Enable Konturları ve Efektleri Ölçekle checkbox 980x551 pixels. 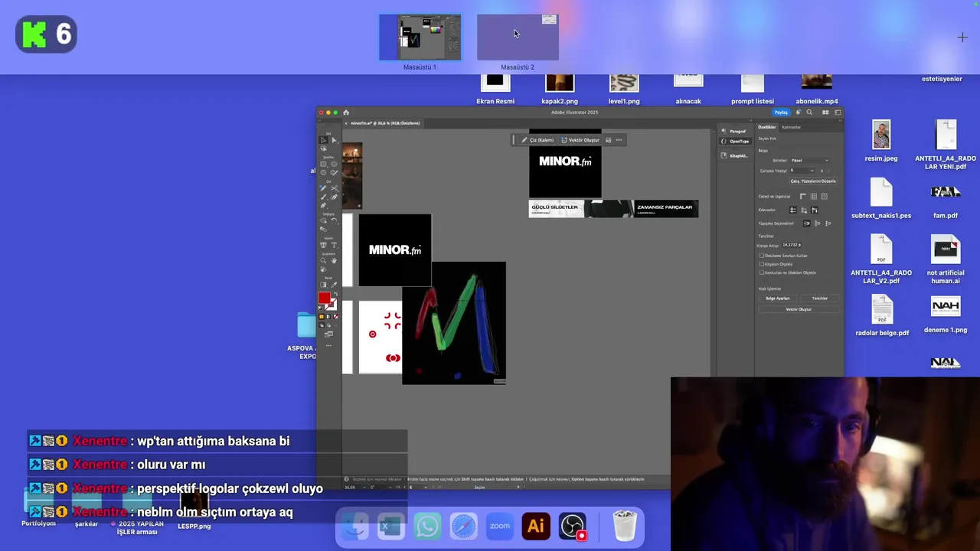pos(762,272)
